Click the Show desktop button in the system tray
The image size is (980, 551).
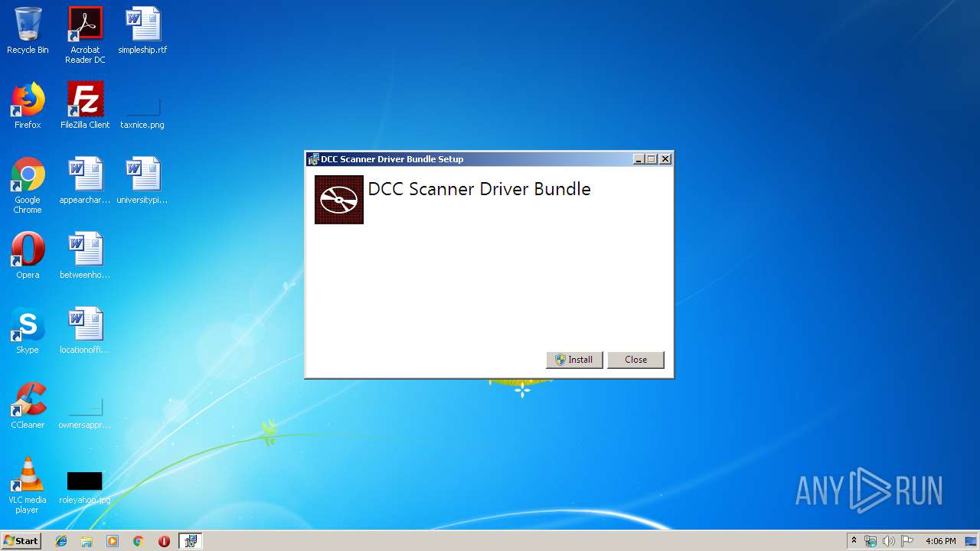[x=972, y=541]
